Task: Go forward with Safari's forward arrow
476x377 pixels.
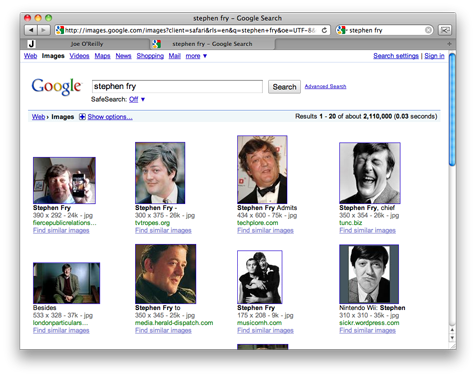Action: point(44,30)
